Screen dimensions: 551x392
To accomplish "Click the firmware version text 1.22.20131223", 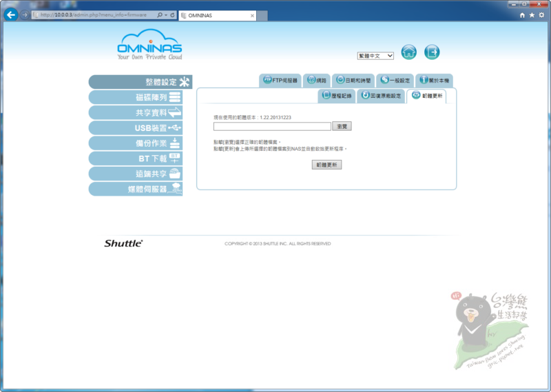I will (x=275, y=117).
